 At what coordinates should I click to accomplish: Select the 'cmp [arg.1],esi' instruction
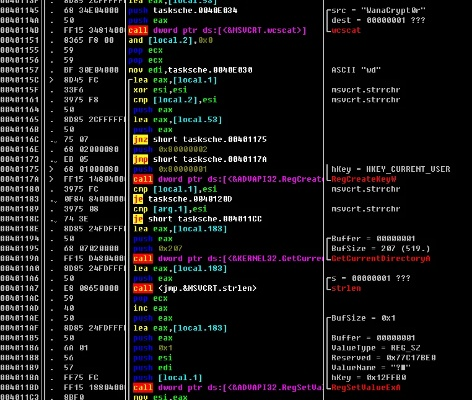(170, 209)
